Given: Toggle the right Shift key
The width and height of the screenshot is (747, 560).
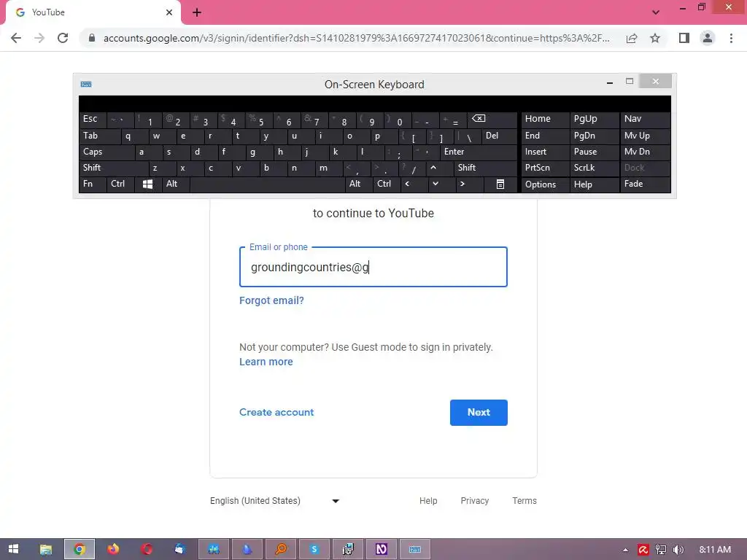Looking at the screenshot, I should coord(485,168).
